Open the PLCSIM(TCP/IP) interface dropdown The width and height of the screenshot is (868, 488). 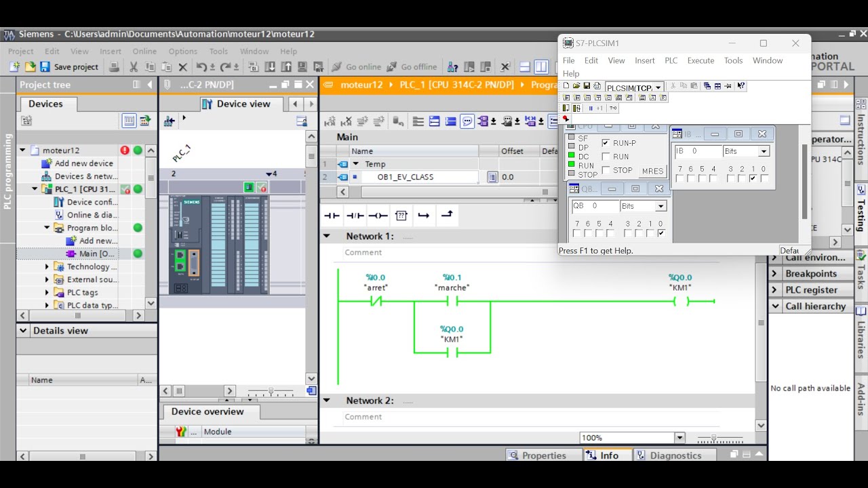click(x=658, y=87)
